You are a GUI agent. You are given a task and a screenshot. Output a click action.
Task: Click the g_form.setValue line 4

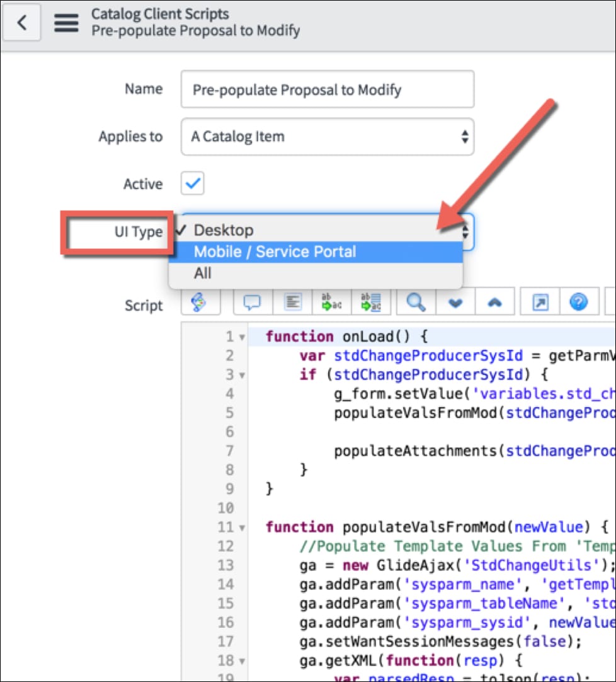[474, 393]
